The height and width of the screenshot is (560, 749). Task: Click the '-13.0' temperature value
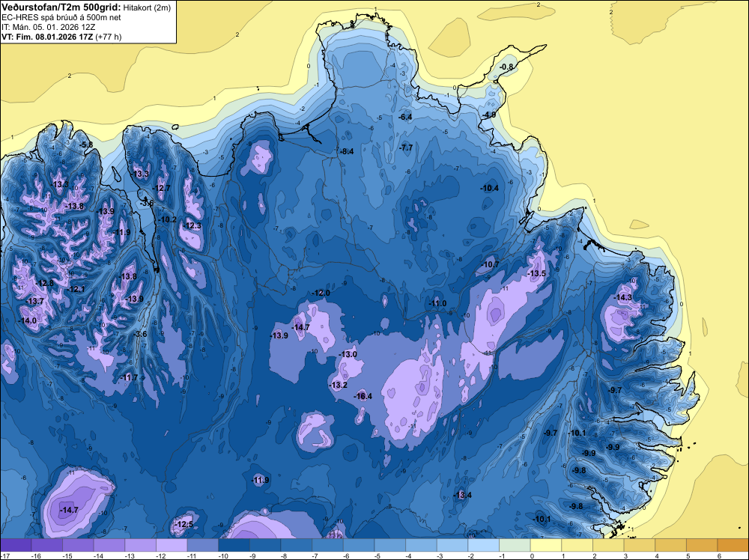(x=348, y=354)
